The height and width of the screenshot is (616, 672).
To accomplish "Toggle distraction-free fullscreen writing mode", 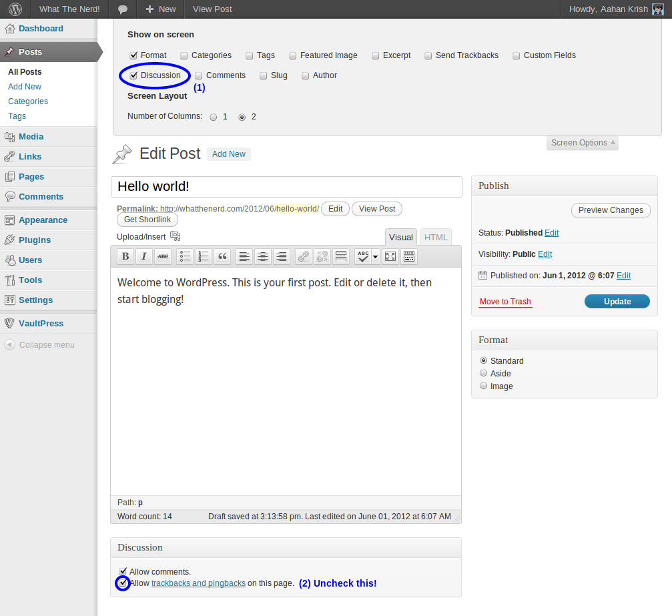I will 390,256.
